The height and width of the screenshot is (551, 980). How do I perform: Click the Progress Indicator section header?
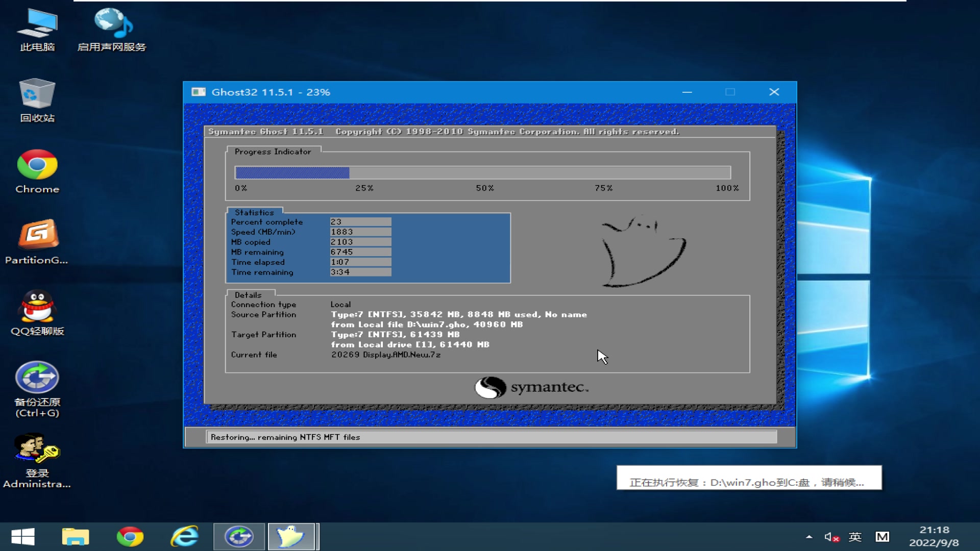click(x=273, y=151)
